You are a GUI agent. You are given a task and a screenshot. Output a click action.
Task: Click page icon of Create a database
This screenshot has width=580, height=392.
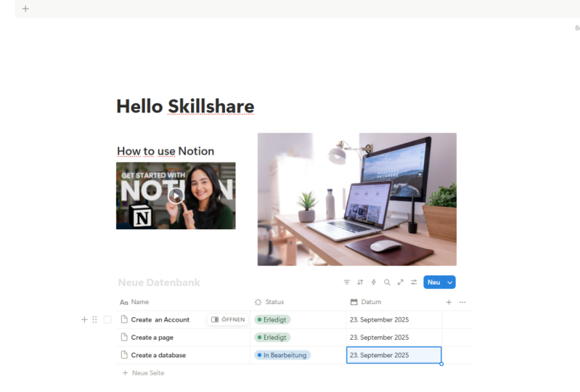coord(124,355)
